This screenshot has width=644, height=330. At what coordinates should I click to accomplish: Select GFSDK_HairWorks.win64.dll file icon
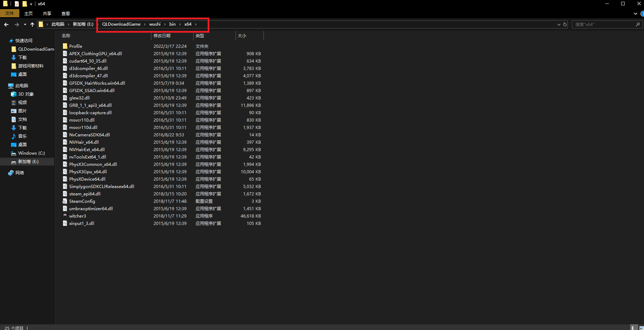pyautogui.click(x=65, y=83)
